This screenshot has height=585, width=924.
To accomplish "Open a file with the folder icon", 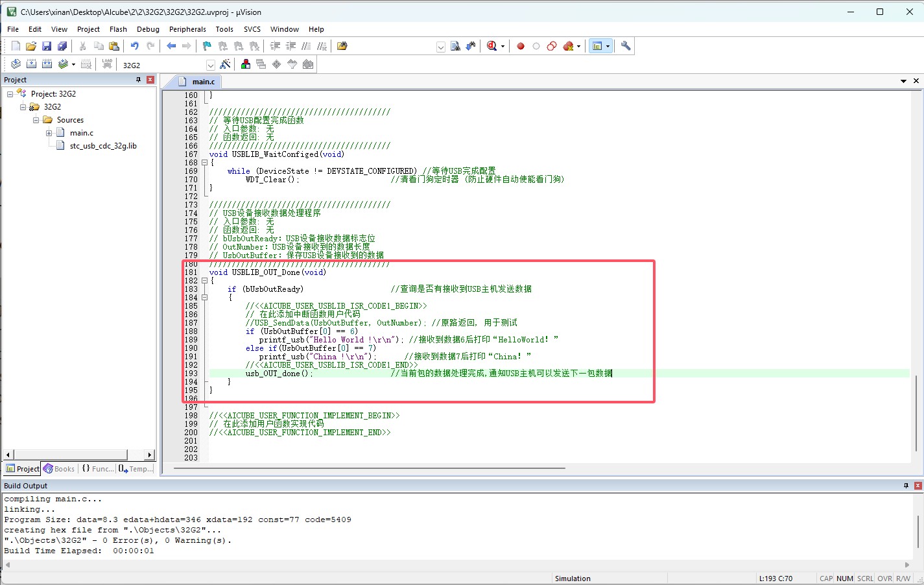I will tap(31, 46).
